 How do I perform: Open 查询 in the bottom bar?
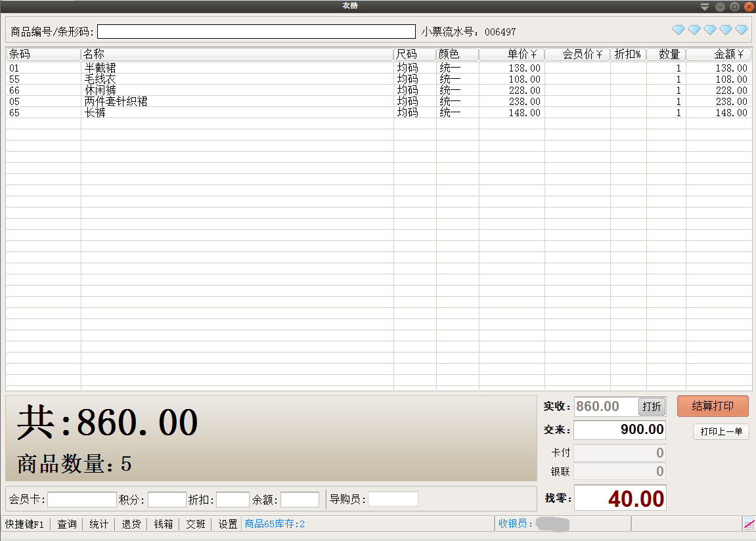pos(67,524)
